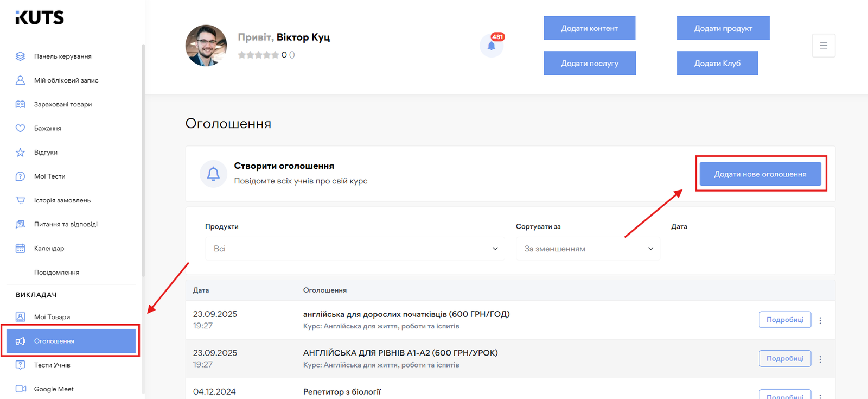Open Питання та відповіді menu item
868x399 pixels.
click(x=66, y=224)
